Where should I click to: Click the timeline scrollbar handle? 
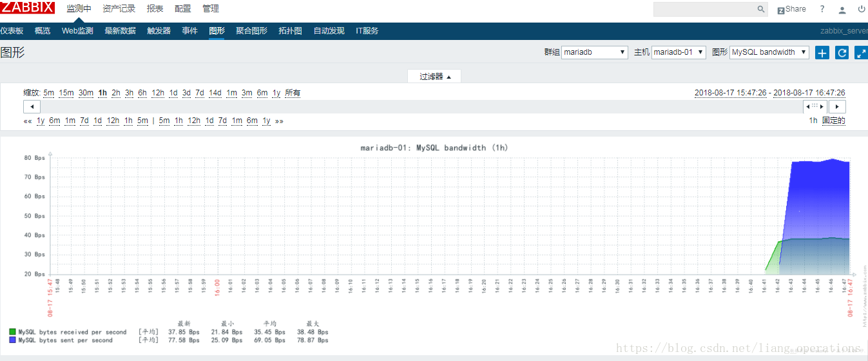815,106
